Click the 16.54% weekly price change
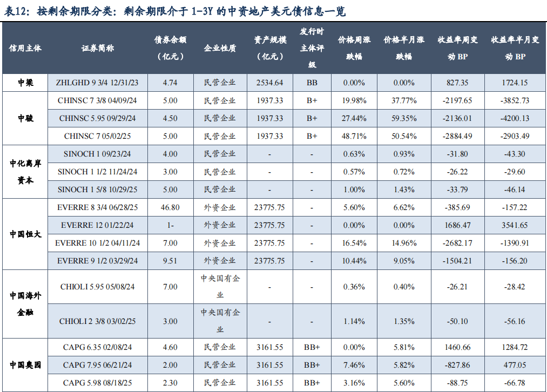The width and height of the screenshot is (547, 392). click(354, 243)
